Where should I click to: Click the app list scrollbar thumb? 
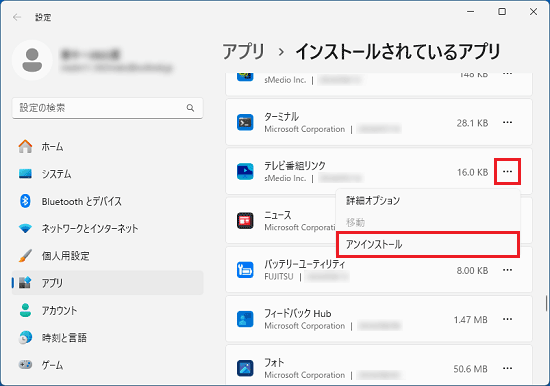point(546,303)
